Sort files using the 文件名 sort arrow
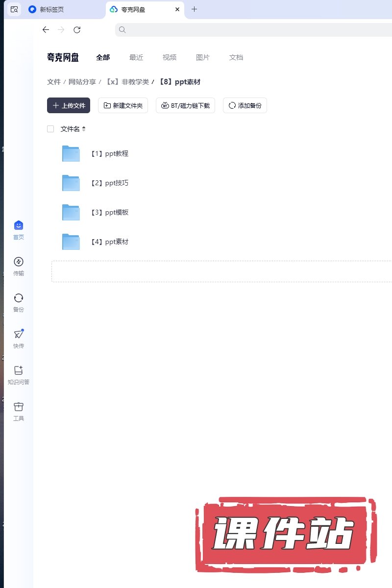The image size is (392, 588). pos(84,129)
